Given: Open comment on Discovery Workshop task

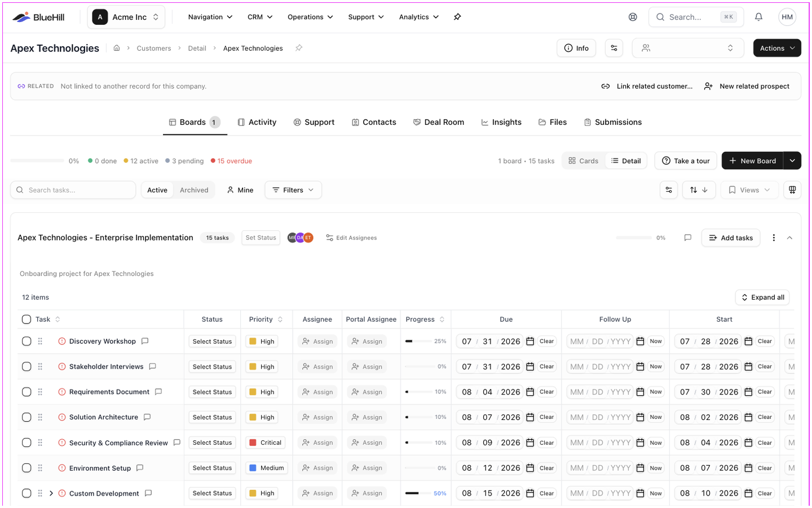Looking at the screenshot, I should coord(145,341).
